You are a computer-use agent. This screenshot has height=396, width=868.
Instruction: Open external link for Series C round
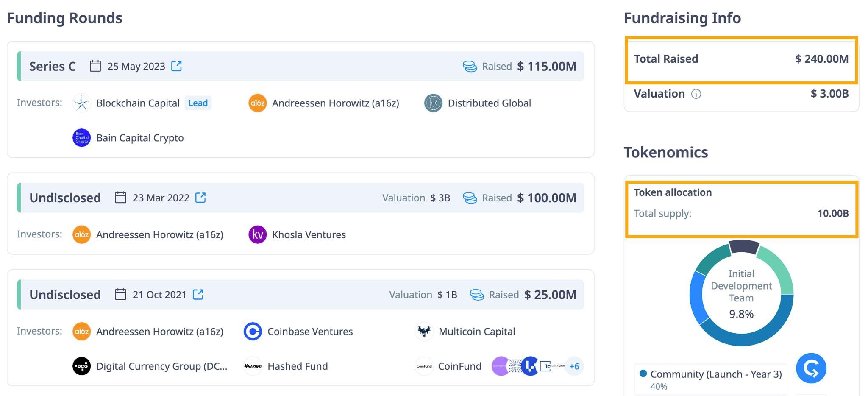(x=176, y=66)
